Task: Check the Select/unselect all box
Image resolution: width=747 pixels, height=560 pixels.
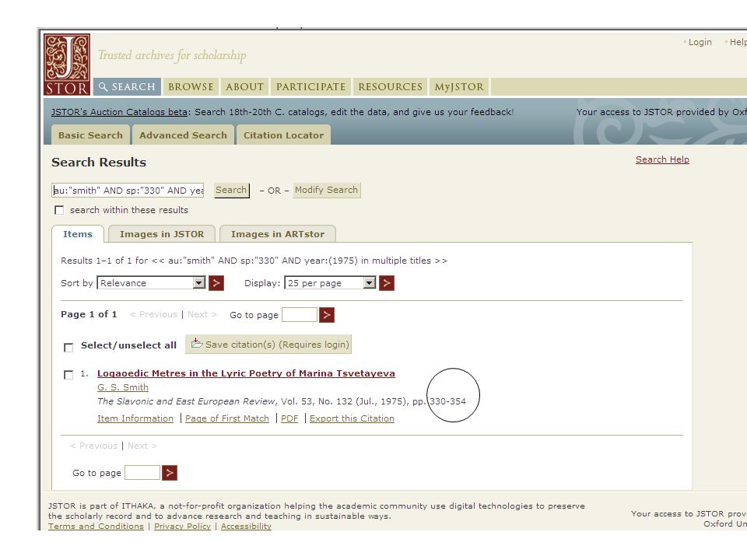Action: (x=68, y=347)
